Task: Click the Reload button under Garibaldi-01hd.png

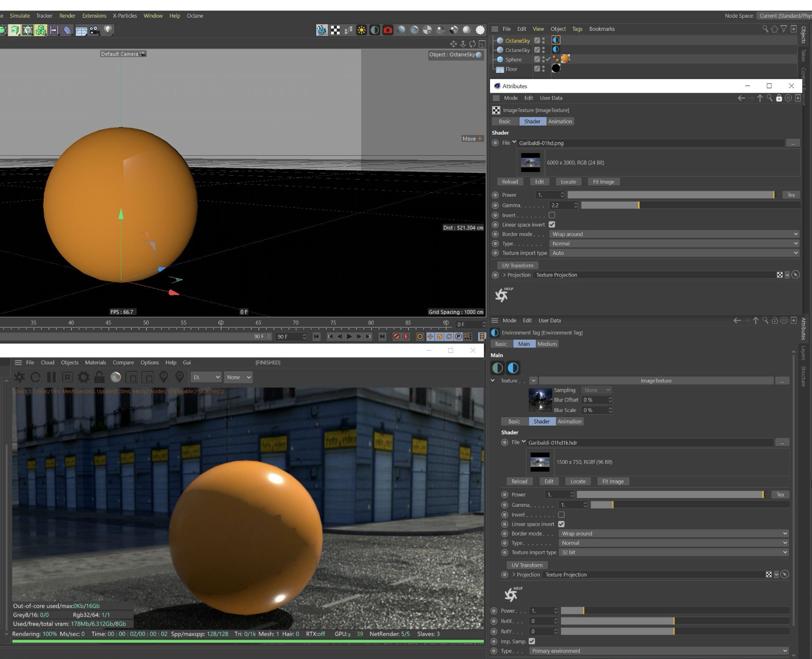Action: tap(510, 182)
